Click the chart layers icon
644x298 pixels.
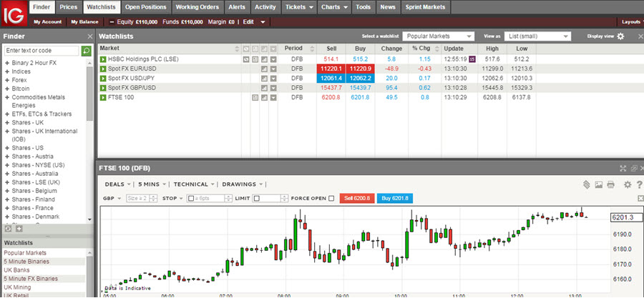(587, 184)
